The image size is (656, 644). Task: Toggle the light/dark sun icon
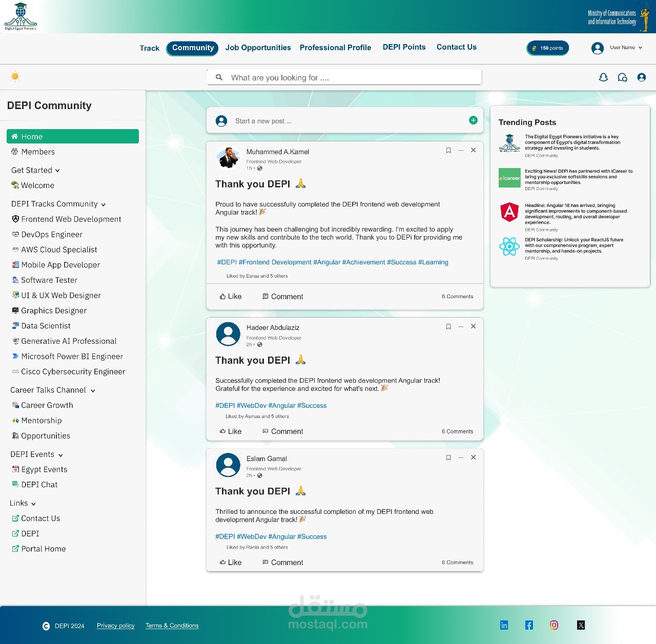point(15,76)
